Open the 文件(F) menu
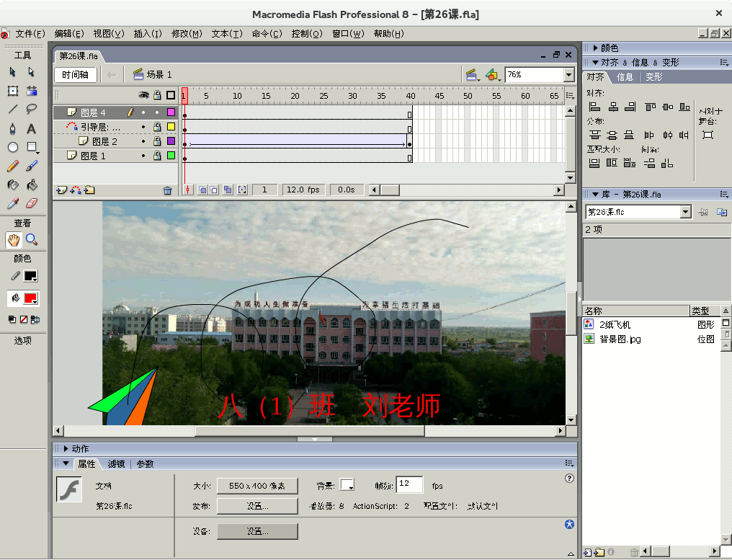 pyautogui.click(x=30, y=34)
